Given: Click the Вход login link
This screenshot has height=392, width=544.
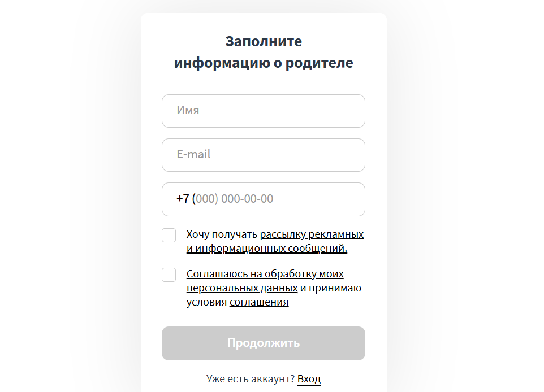Looking at the screenshot, I should click(x=309, y=379).
